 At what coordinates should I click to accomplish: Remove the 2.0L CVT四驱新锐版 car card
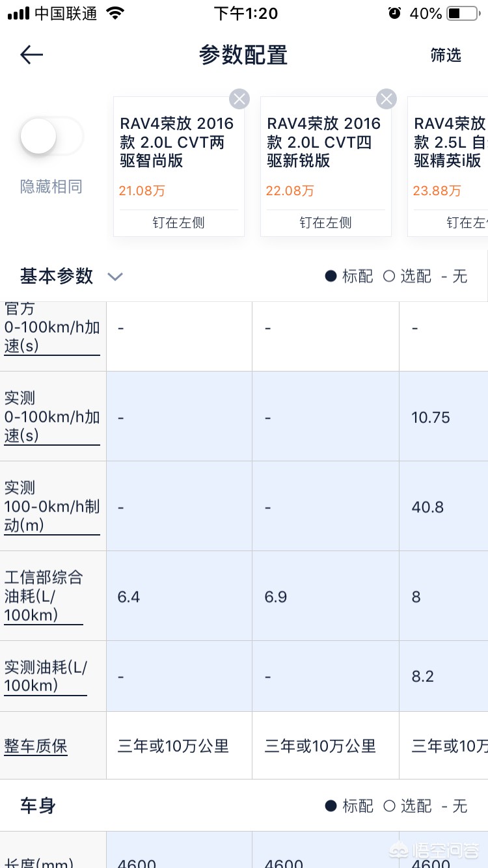(x=386, y=99)
